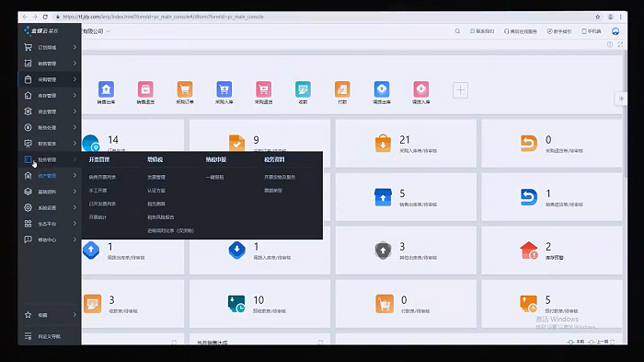Viewport: 644px width, 362px height.
Task: Open the right-edge panel collapse arrow
Action: click(621, 99)
